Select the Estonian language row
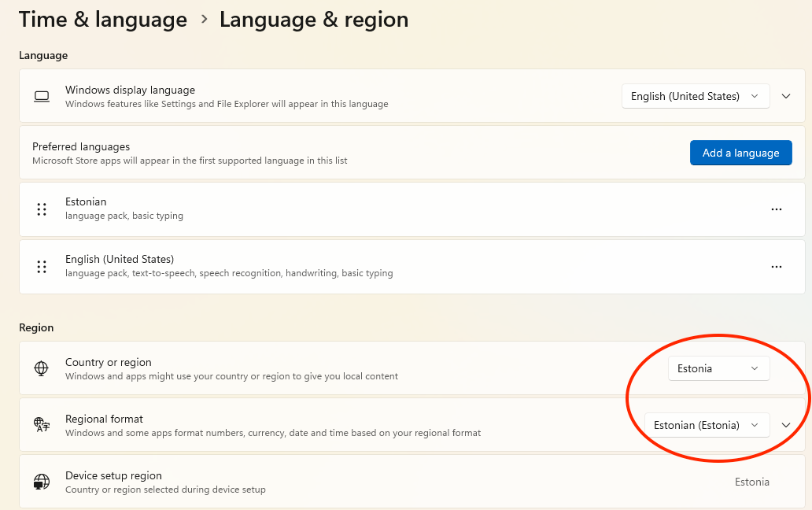 click(393, 209)
